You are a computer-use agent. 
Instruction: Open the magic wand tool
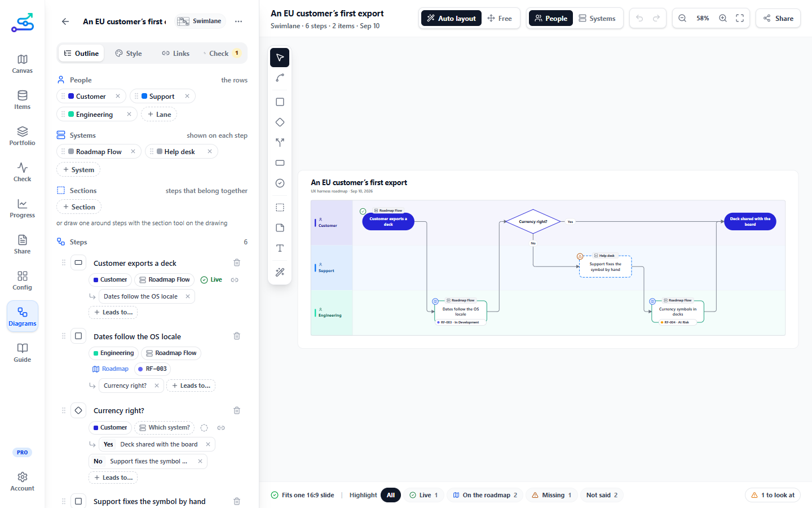coord(280,273)
